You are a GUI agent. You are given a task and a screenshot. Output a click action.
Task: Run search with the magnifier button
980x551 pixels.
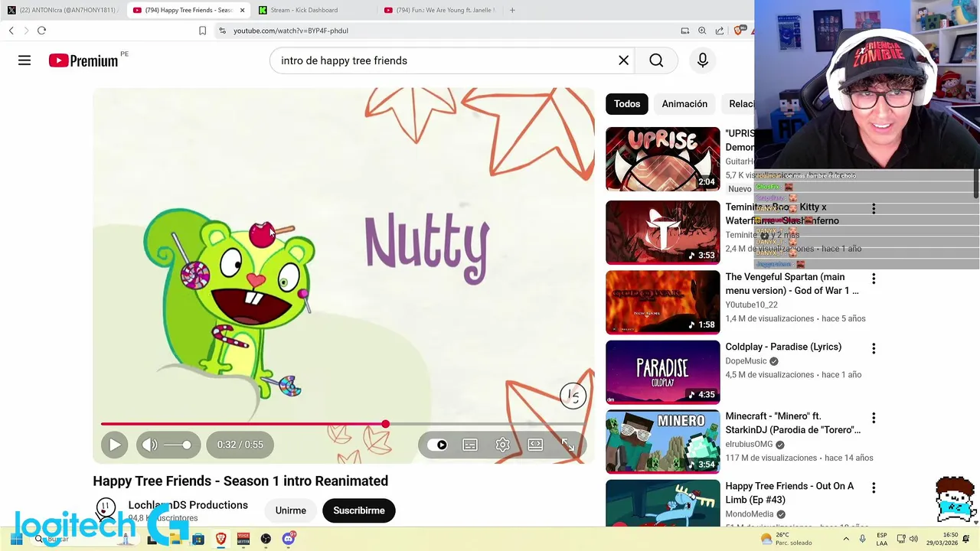click(x=656, y=60)
